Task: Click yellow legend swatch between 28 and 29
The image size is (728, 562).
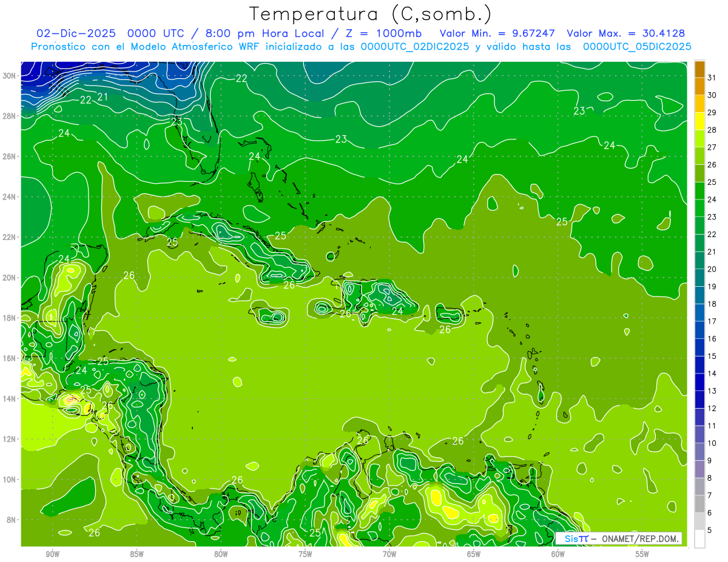Action: tap(699, 121)
